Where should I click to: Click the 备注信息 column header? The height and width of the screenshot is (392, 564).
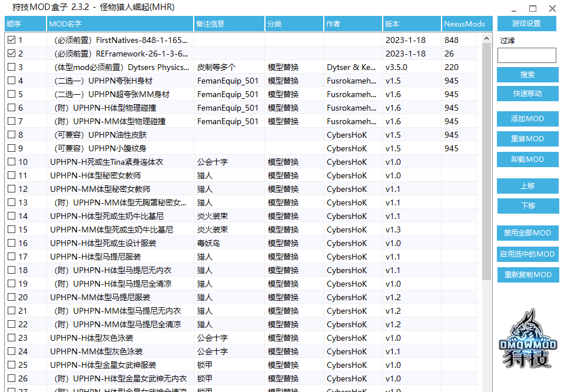(229, 24)
